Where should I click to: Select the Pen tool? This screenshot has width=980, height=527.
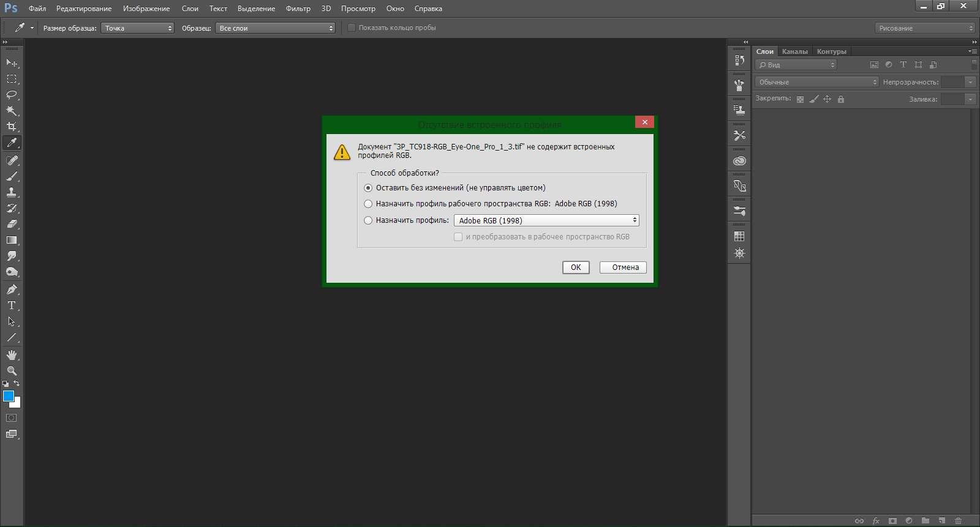(12, 290)
